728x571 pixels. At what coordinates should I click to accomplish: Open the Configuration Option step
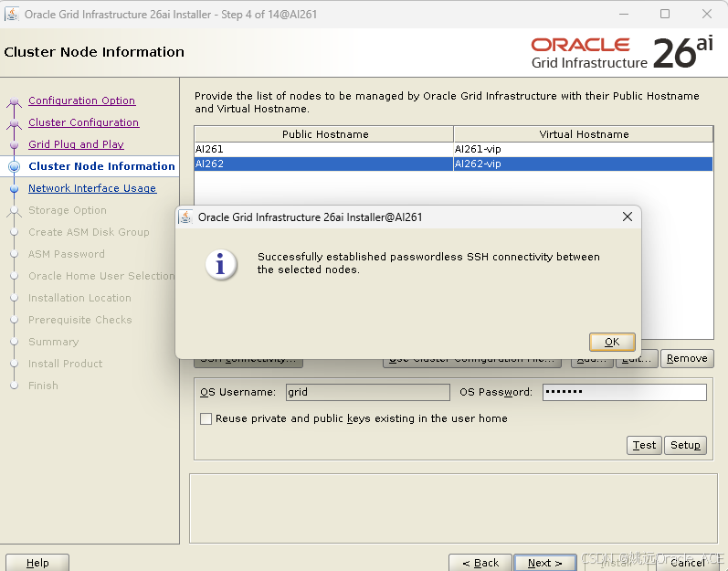click(81, 100)
